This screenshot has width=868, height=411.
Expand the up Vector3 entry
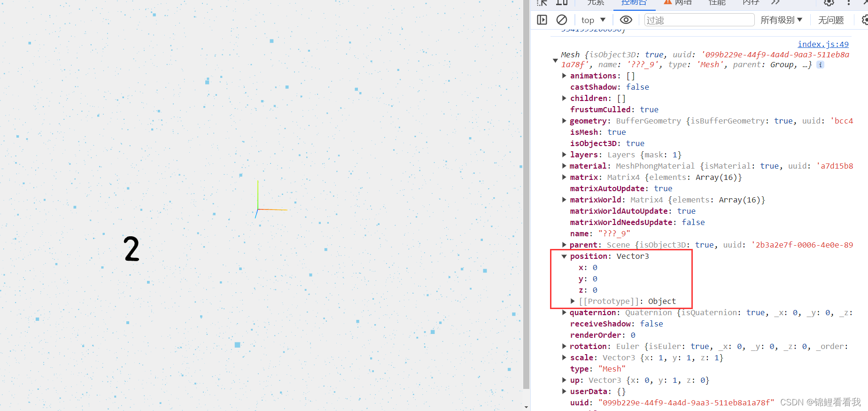coord(564,380)
